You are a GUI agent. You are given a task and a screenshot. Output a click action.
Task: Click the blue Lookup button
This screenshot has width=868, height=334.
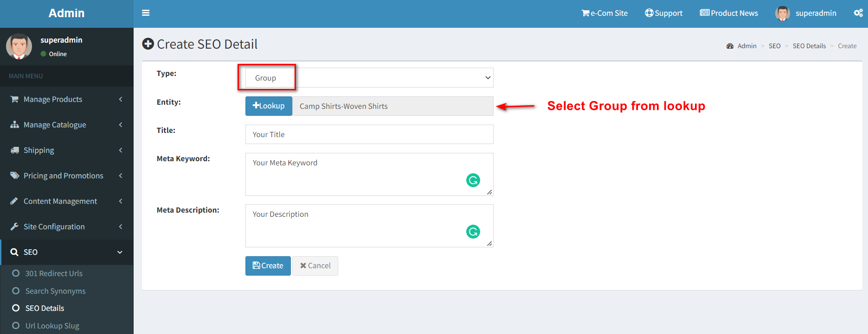(x=269, y=106)
